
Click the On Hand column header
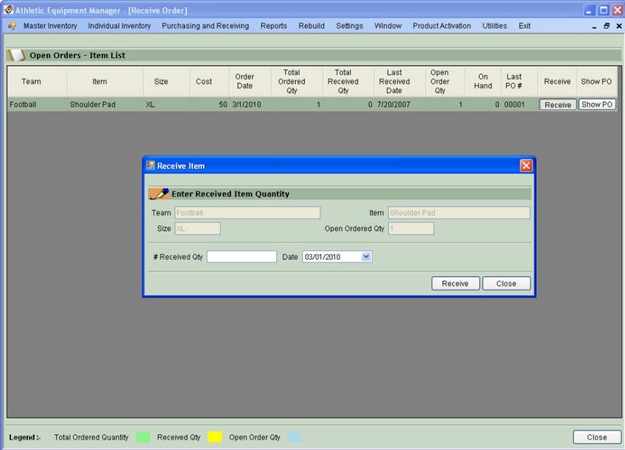483,81
